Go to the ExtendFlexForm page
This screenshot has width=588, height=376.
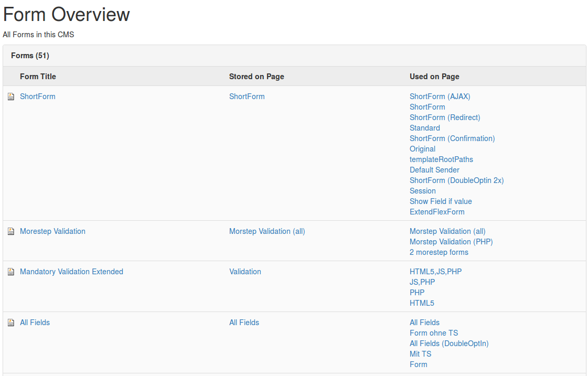pyautogui.click(x=437, y=212)
